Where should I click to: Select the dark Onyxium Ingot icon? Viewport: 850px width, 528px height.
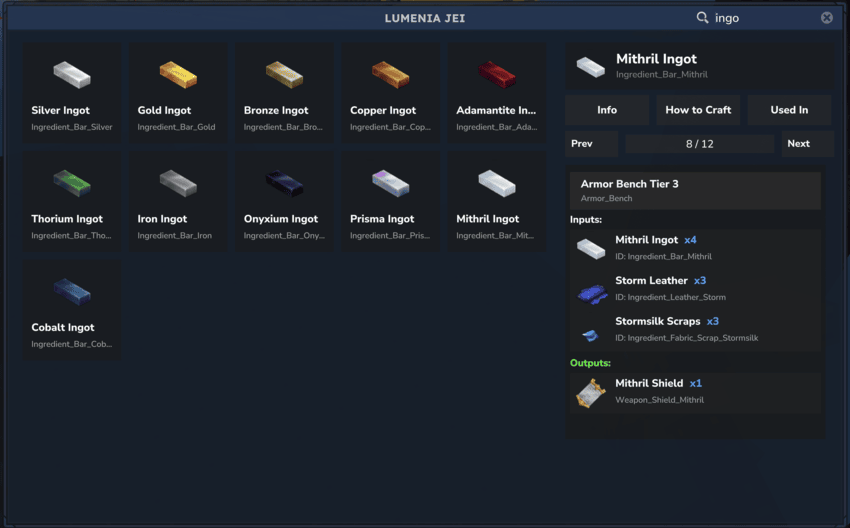[284, 183]
